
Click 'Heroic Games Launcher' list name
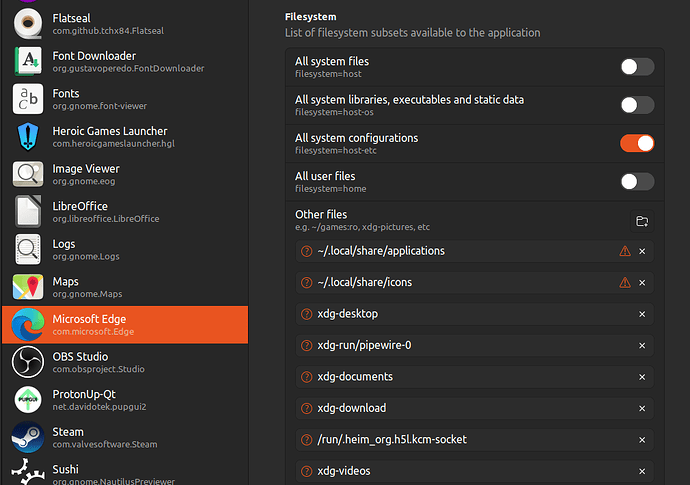[x=110, y=131]
